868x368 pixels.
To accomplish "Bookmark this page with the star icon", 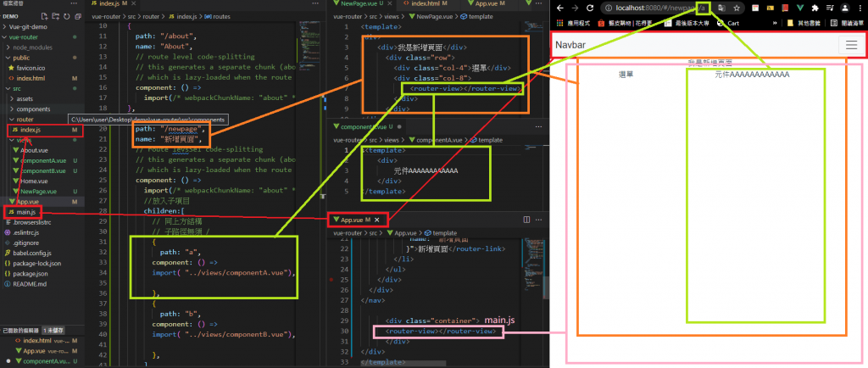I will tap(737, 8).
